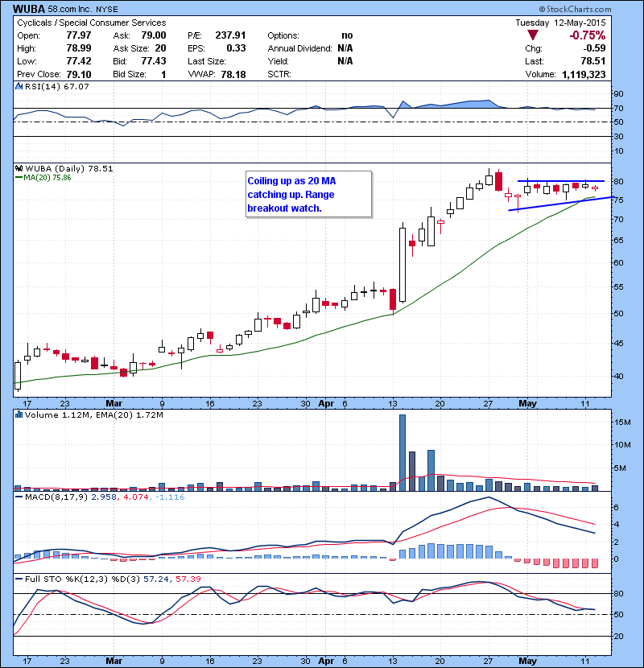Click the RSI(14) indicator icon
644x668 pixels.
point(19,86)
